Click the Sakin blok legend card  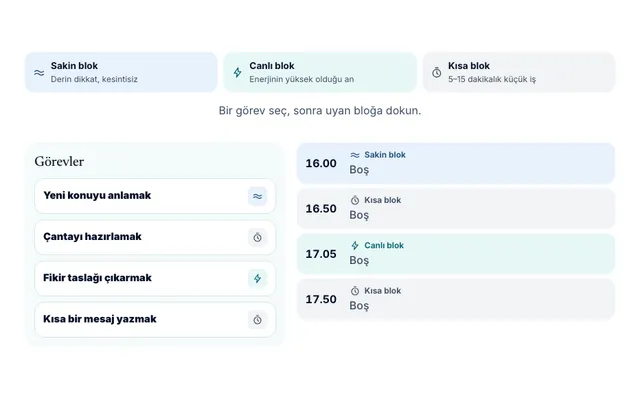coord(121,72)
